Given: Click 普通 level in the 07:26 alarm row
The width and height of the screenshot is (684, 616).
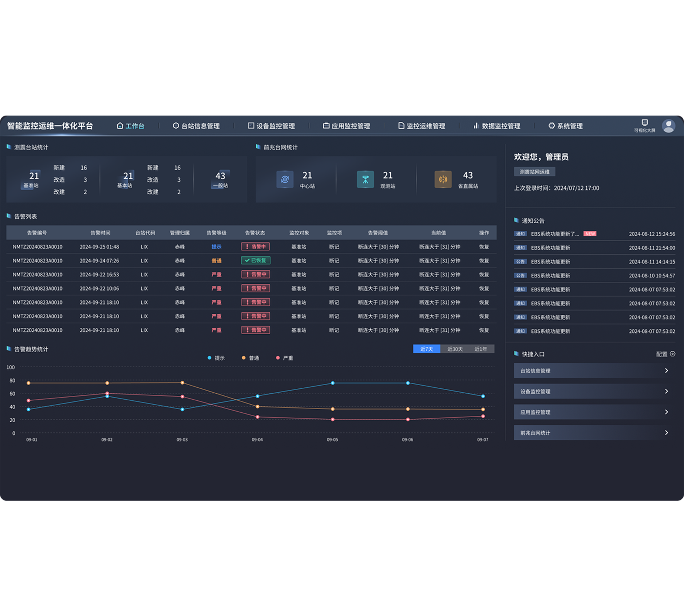Looking at the screenshot, I should (216, 260).
